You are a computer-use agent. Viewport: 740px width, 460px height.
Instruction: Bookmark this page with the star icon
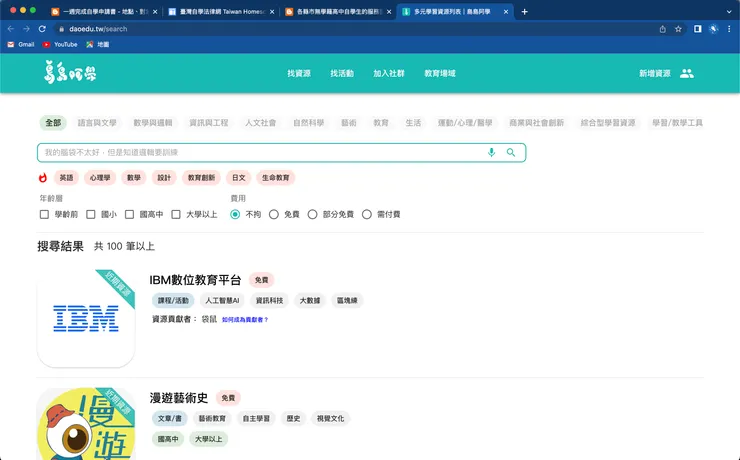(x=678, y=29)
